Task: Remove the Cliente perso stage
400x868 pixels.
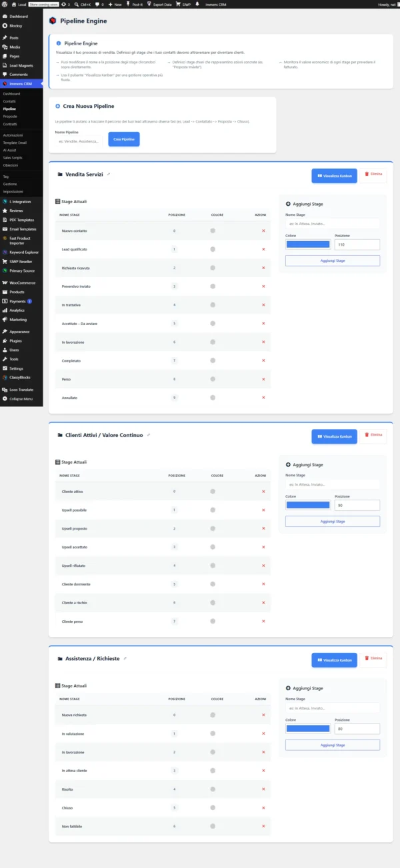Action: [x=263, y=622]
